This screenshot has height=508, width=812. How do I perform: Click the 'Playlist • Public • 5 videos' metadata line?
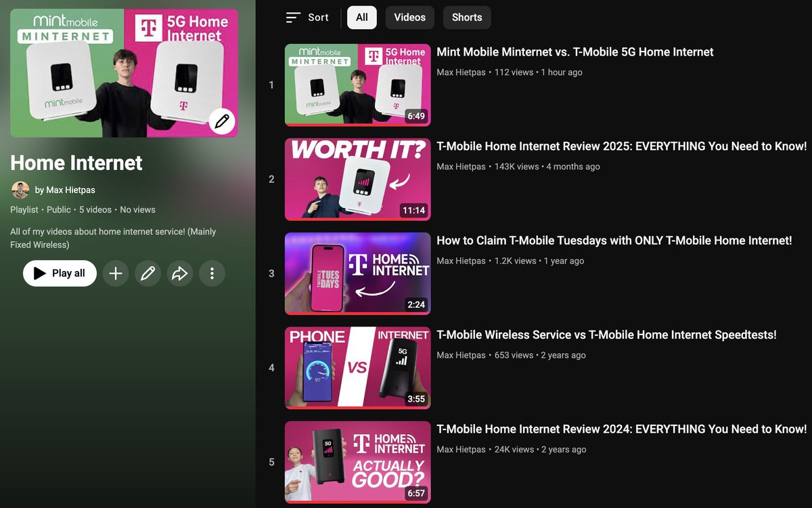(x=83, y=210)
